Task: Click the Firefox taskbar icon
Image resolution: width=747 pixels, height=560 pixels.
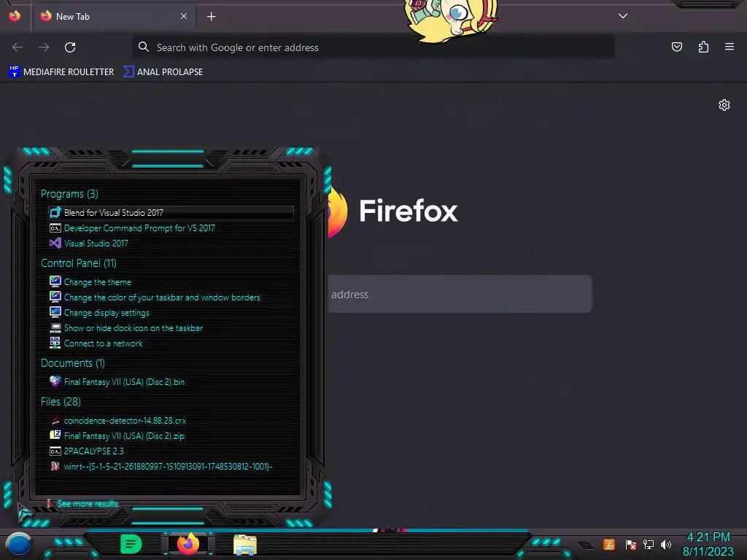Action: (188, 544)
